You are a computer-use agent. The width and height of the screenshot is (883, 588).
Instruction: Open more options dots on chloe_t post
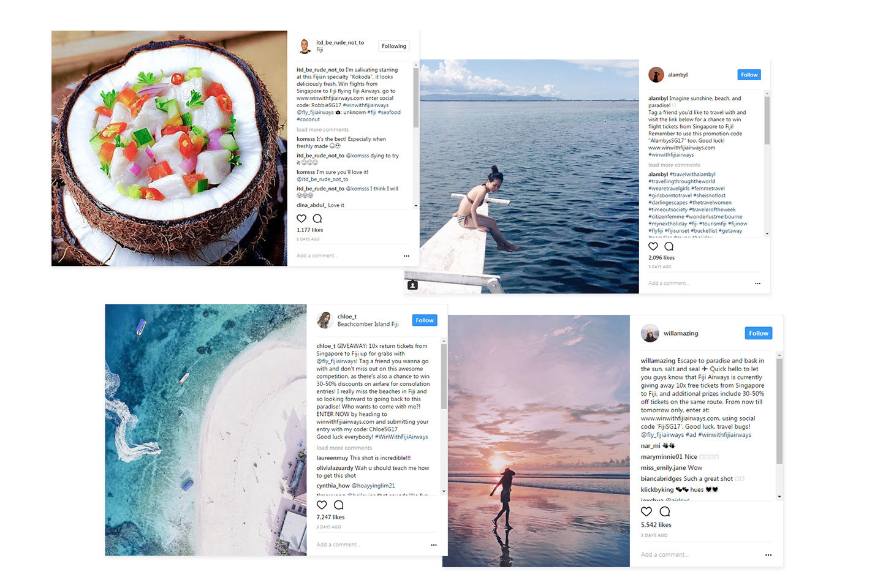[434, 545]
